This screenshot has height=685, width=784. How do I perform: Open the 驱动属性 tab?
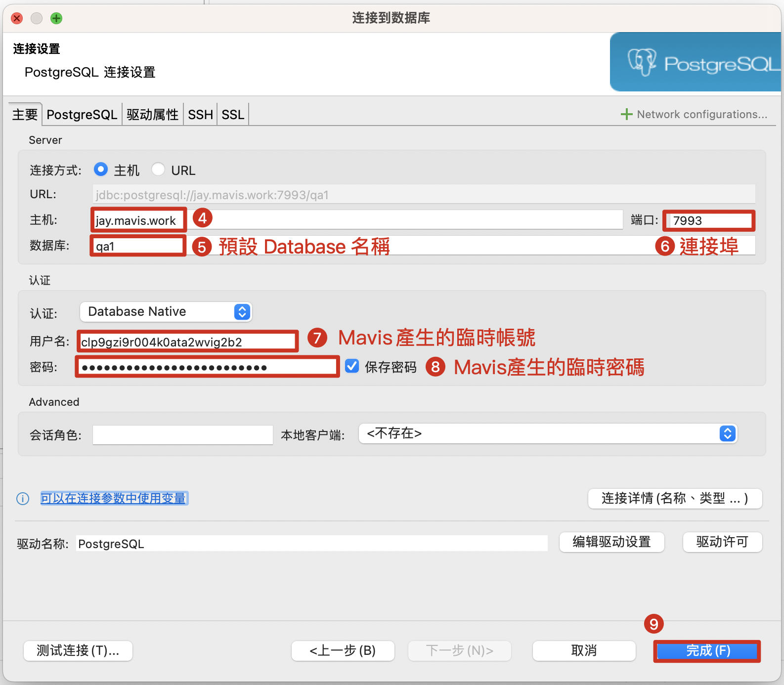coord(152,115)
